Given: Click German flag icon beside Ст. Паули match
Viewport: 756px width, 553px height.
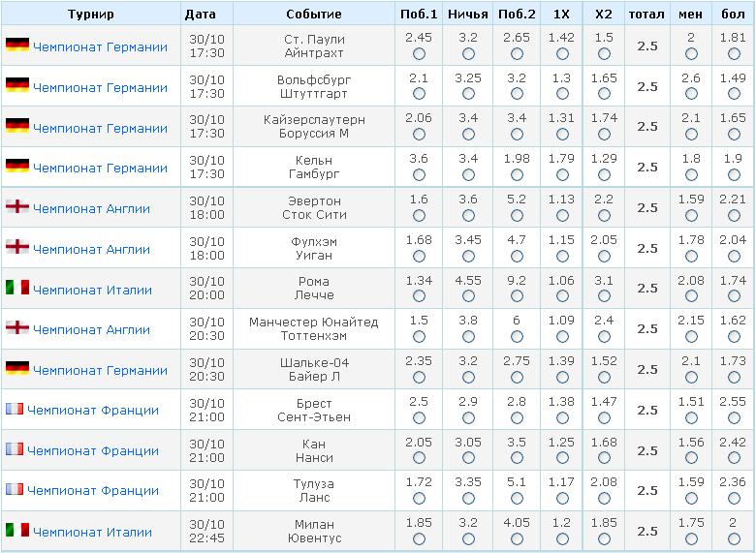Looking at the screenshot, I should 17,45.
